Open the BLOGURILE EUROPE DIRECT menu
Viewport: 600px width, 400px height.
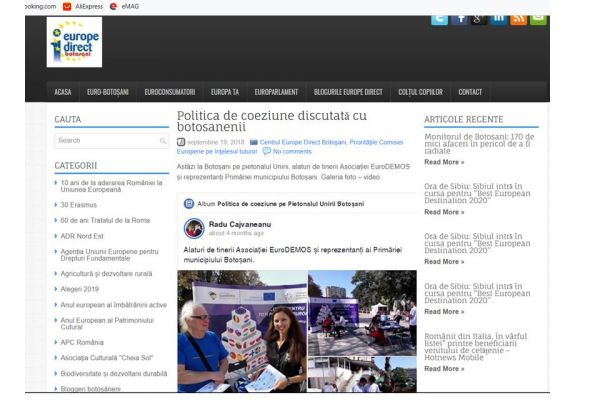click(x=348, y=92)
